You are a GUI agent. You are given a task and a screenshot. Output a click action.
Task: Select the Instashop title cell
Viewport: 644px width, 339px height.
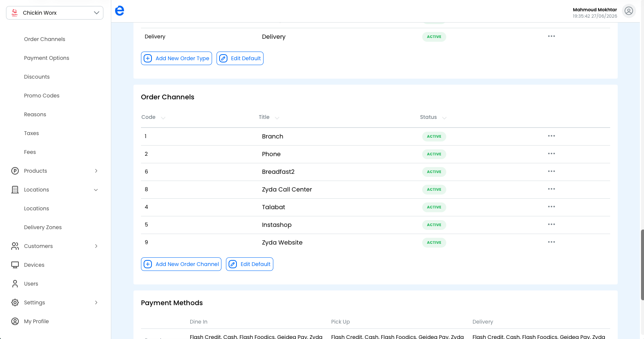click(x=277, y=225)
